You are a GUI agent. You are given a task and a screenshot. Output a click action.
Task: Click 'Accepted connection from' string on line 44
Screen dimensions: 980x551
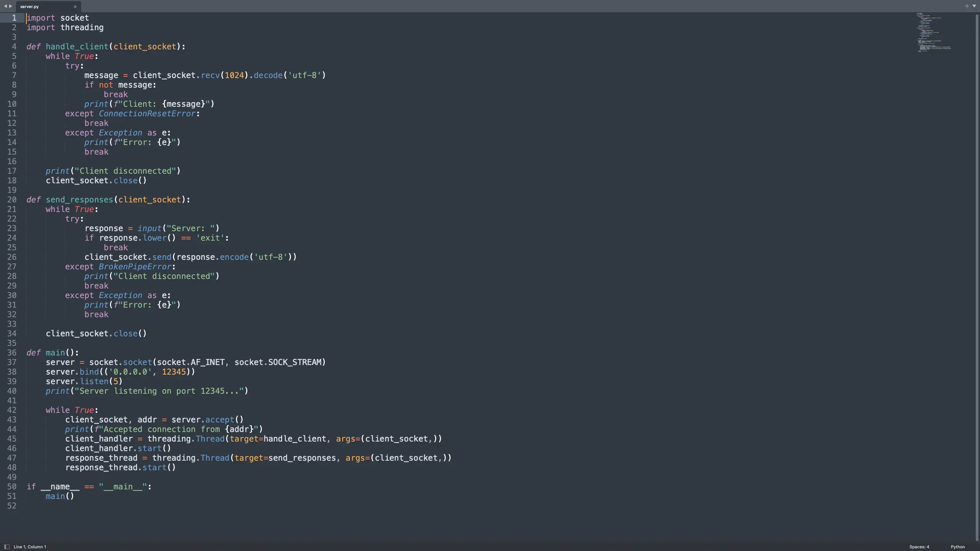pos(162,429)
